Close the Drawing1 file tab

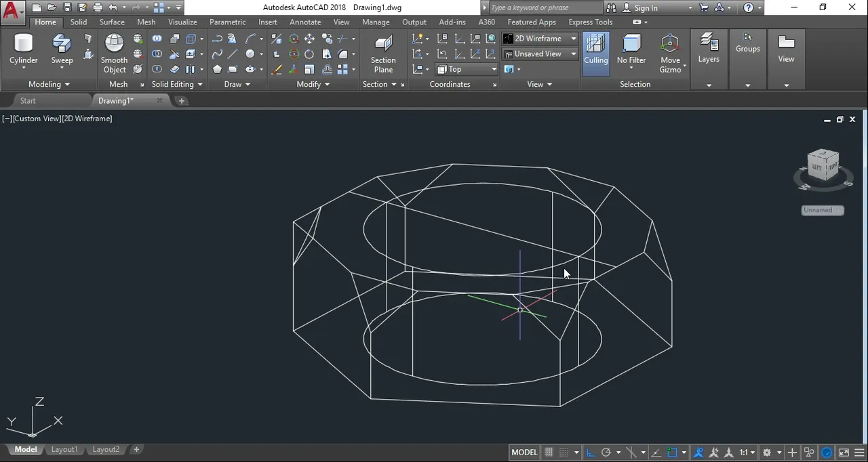click(159, 100)
